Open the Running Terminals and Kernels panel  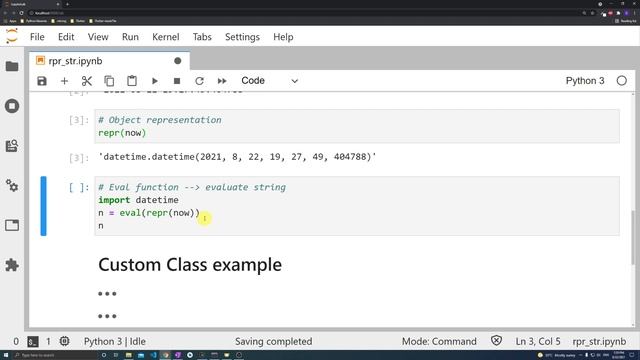[12, 106]
